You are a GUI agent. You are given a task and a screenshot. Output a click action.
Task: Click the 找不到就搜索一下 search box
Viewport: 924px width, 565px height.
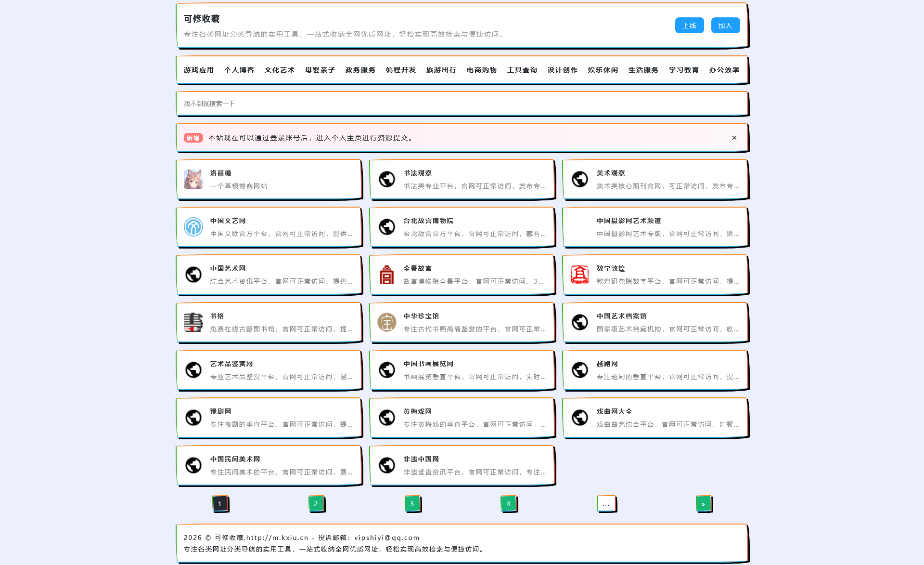pyautogui.click(x=462, y=103)
